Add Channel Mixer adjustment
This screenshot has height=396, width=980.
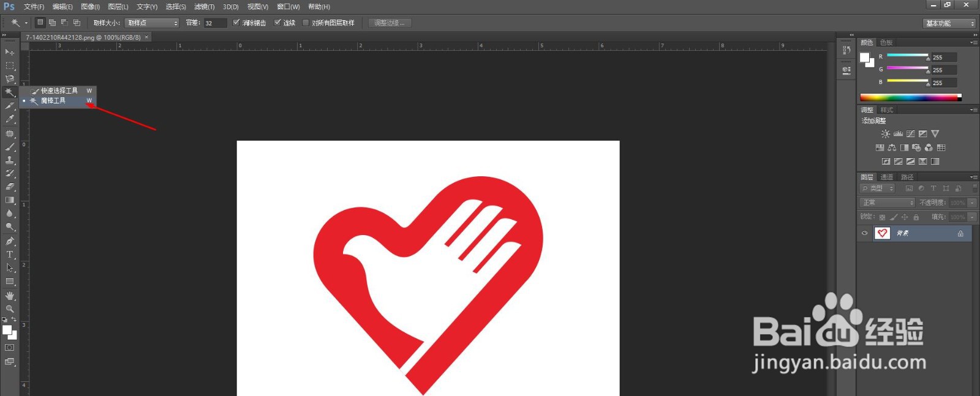pyautogui.click(x=929, y=148)
